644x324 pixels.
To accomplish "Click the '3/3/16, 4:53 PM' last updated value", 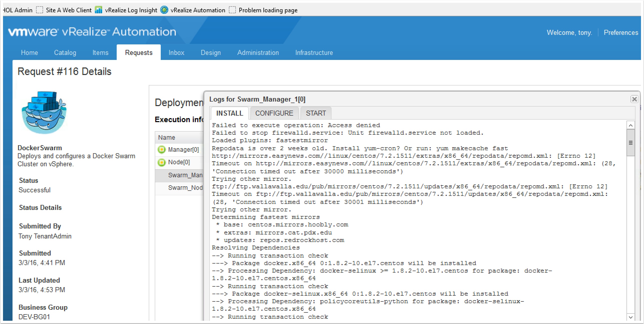I will pos(42,290).
